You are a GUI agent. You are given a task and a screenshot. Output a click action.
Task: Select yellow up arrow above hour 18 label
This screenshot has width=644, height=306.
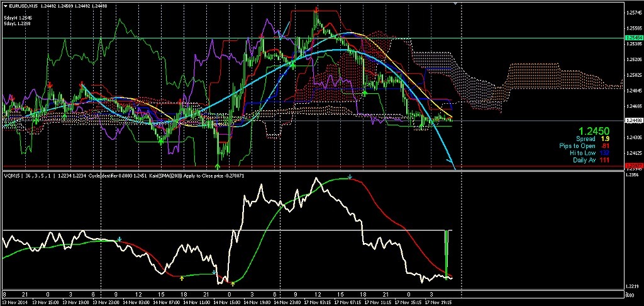pyautogui.click(x=182, y=278)
